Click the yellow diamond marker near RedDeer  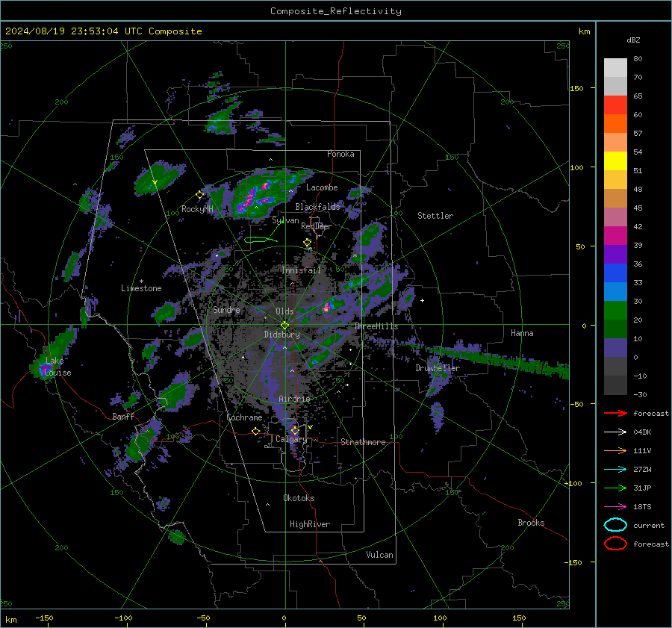307,243
